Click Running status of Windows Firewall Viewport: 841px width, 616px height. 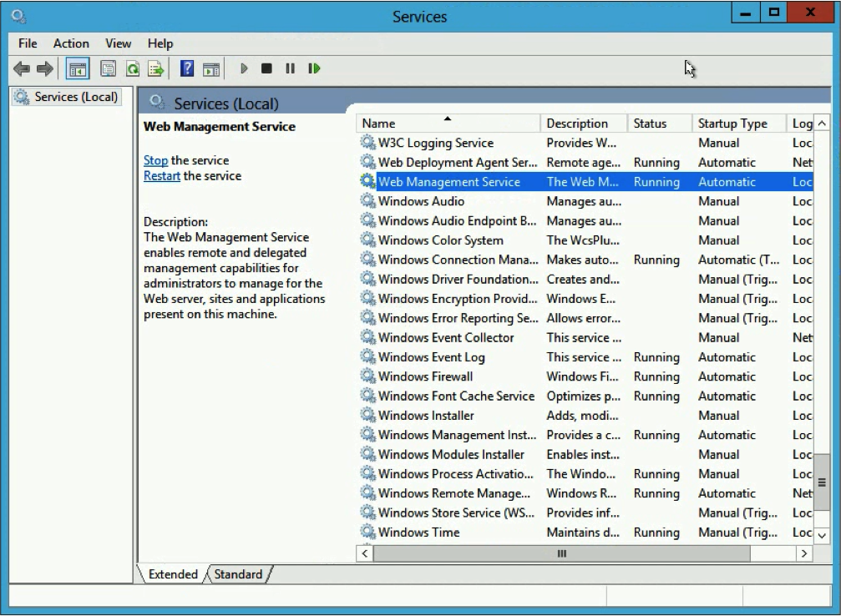pyautogui.click(x=656, y=376)
